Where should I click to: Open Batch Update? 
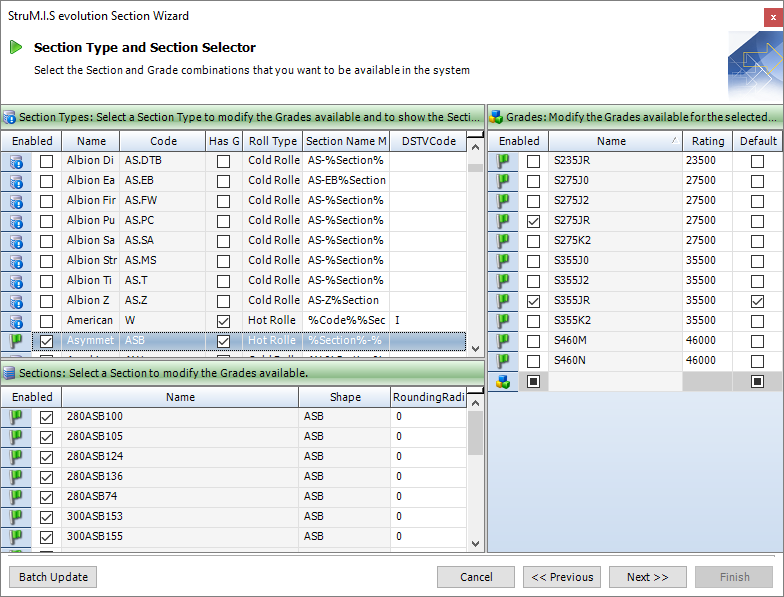click(53, 577)
